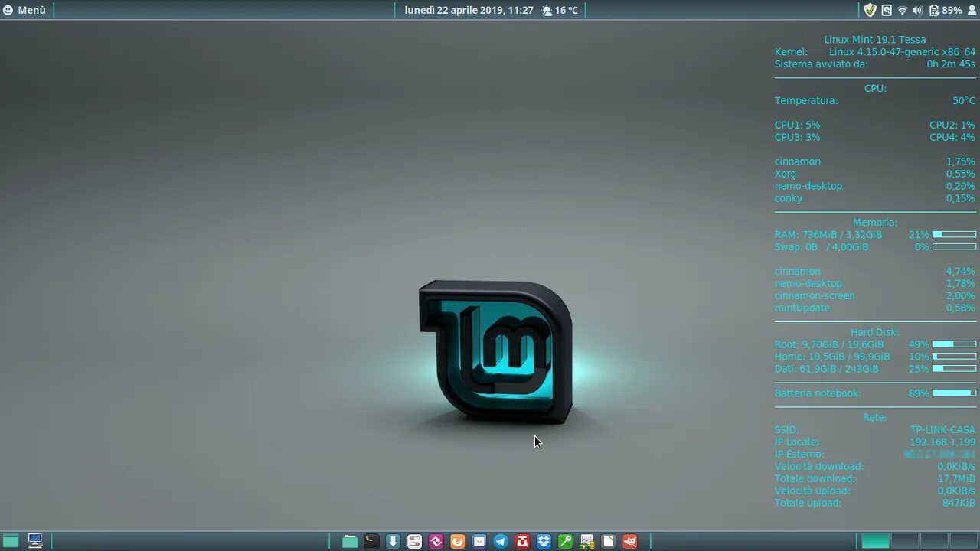Click the 'Home: 10,5GiB / 99,9GiB' text
980x551 pixels.
coord(832,357)
